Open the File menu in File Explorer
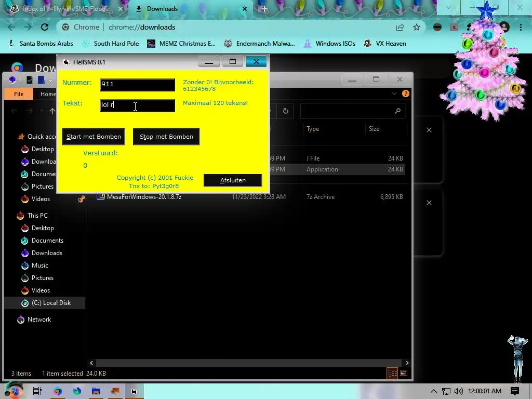Viewport: 532px width, 399px height. pos(19,94)
